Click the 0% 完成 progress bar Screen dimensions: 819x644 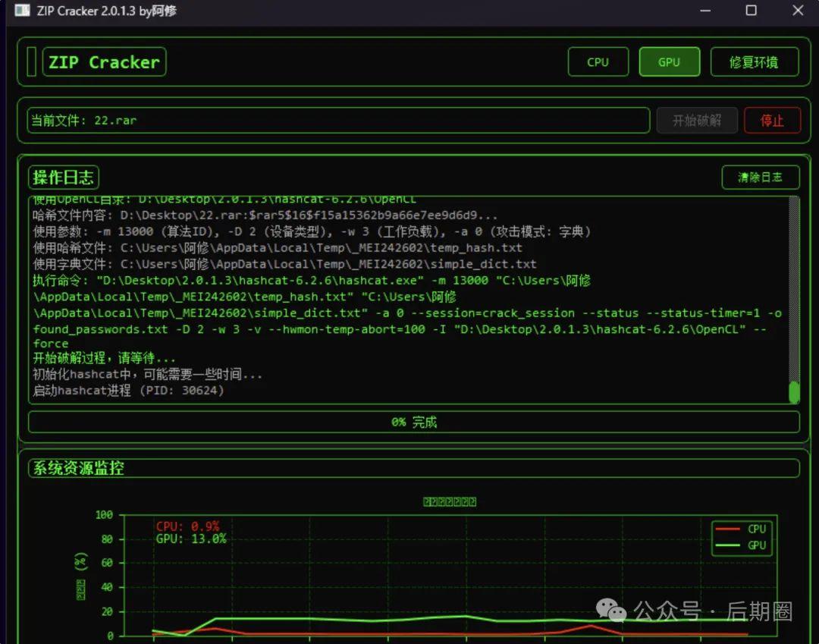(414, 422)
